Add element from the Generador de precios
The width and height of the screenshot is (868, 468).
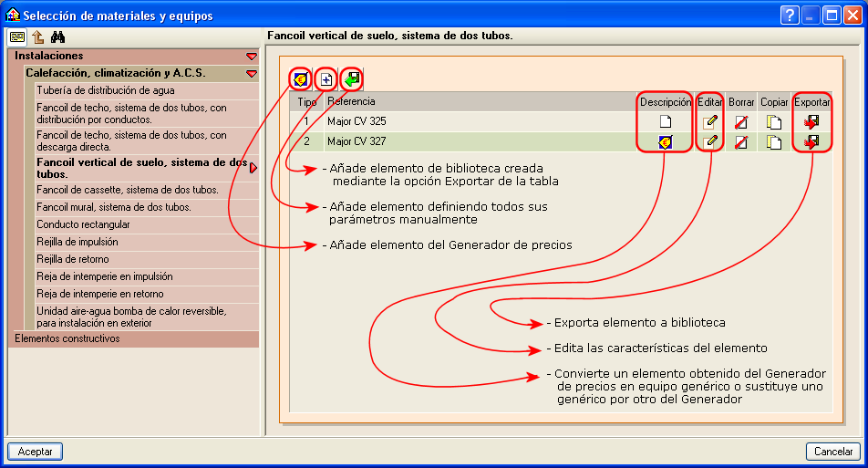point(301,79)
